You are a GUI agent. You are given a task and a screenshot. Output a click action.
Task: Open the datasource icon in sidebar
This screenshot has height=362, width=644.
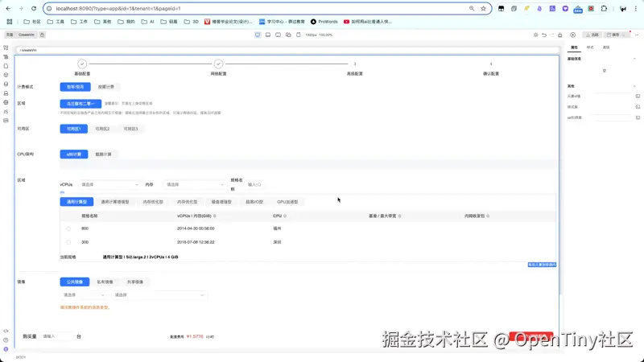6,84
